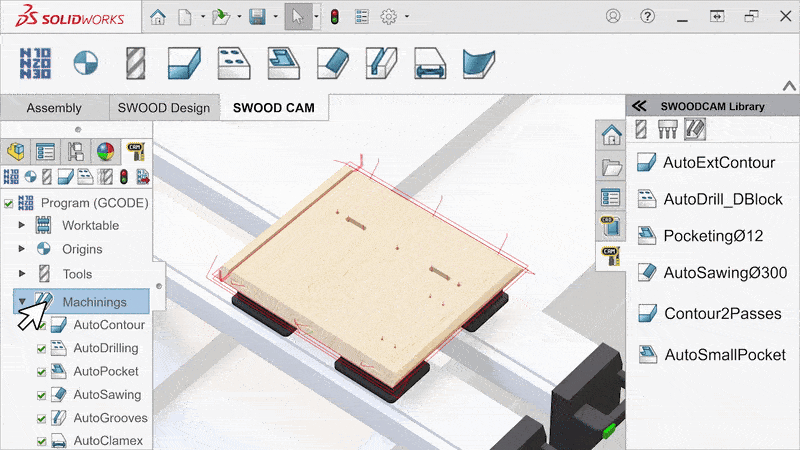Open the Open file dropdown arrow
Image resolution: width=800 pixels, height=450 pixels.
click(239, 17)
